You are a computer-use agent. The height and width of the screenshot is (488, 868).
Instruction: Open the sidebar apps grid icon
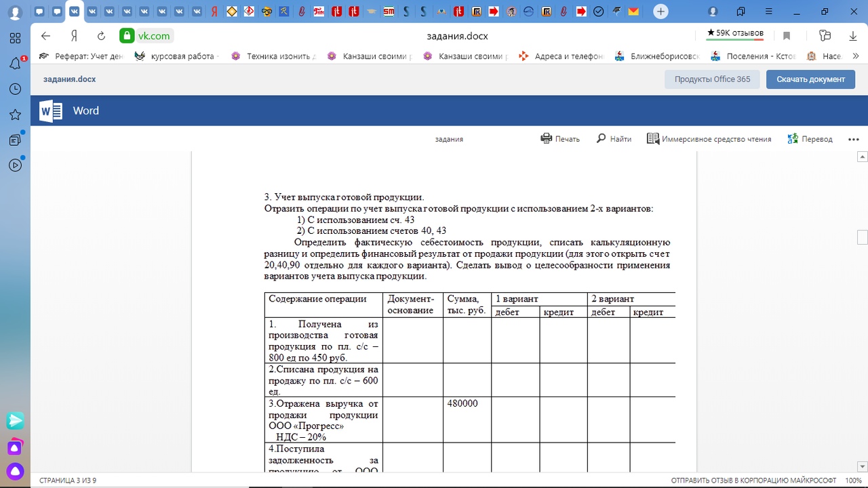15,38
